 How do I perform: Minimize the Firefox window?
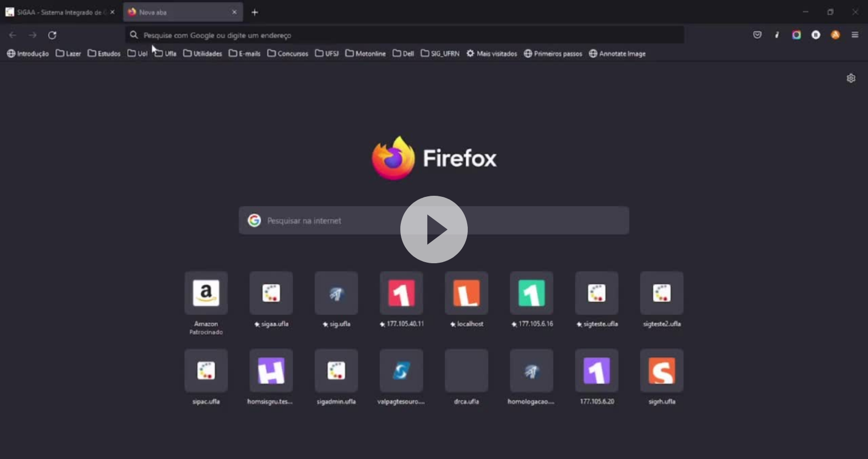[805, 12]
